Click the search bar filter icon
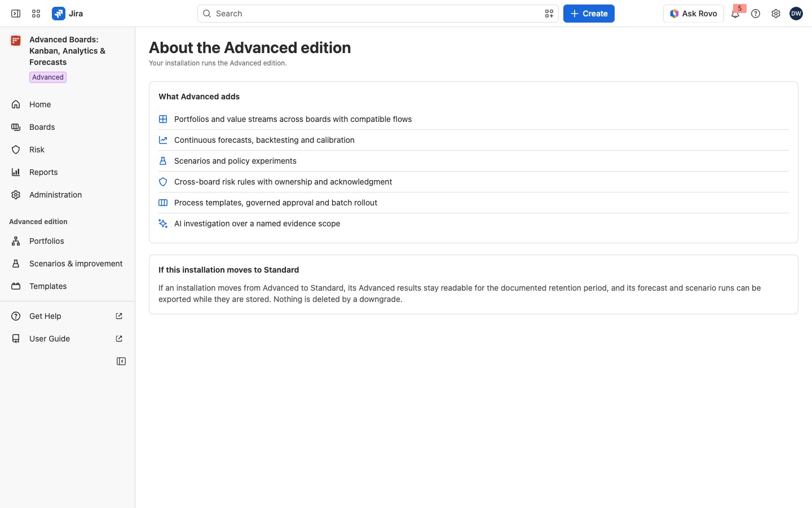Viewport: 812px width, 508px height. click(x=549, y=14)
